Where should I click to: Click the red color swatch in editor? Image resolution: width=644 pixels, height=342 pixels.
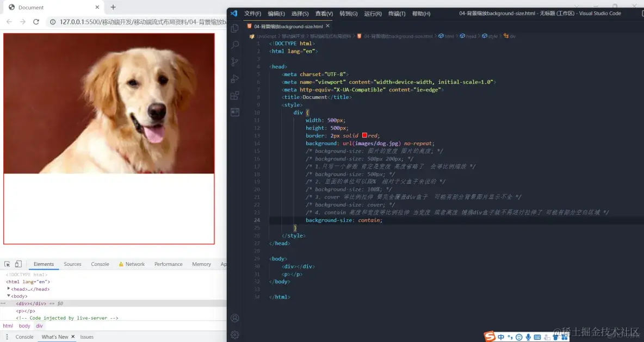pyautogui.click(x=364, y=135)
